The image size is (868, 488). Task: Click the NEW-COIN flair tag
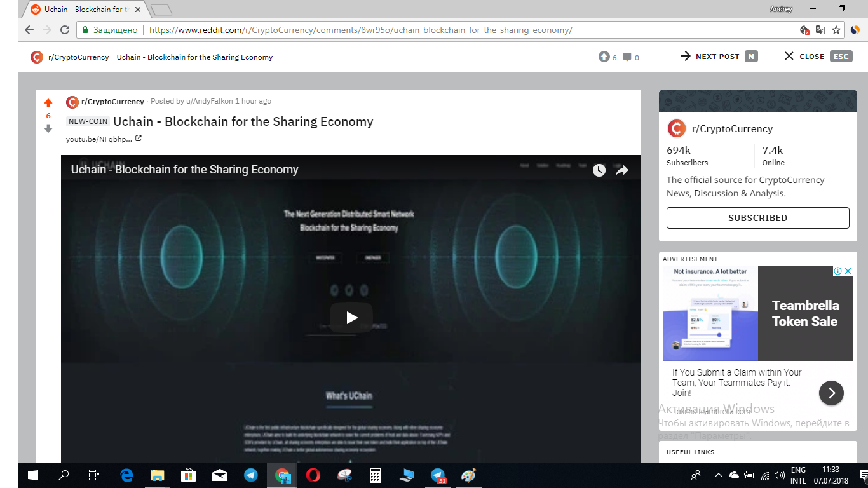(x=88, y=121)
